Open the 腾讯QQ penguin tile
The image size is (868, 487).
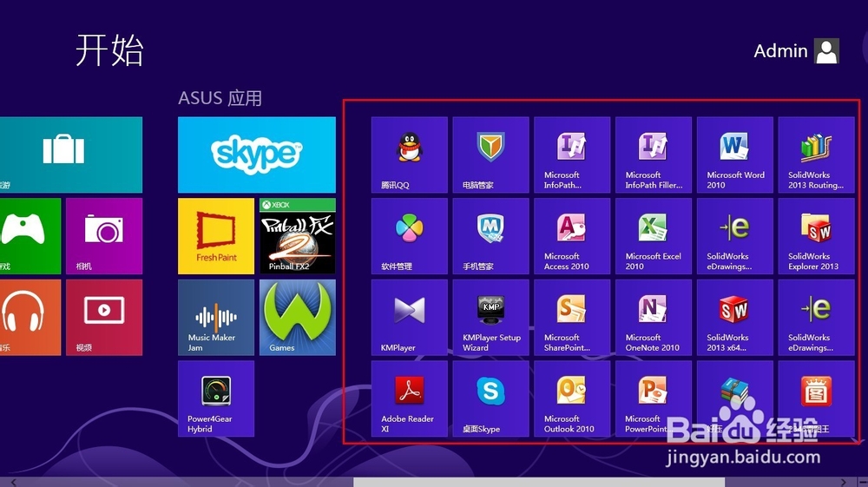coord(409,155)
